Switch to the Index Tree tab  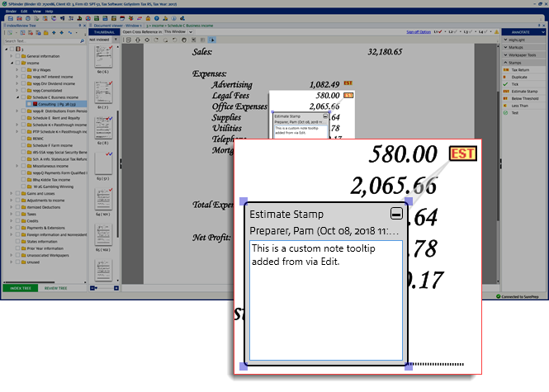(x=21, y=288)
